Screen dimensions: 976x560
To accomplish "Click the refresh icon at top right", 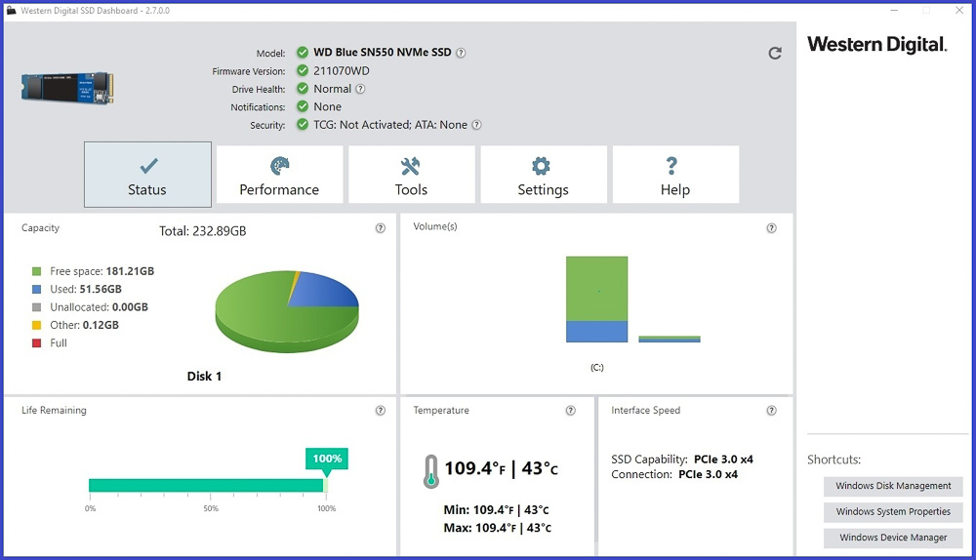I will (x=774, y=53).
